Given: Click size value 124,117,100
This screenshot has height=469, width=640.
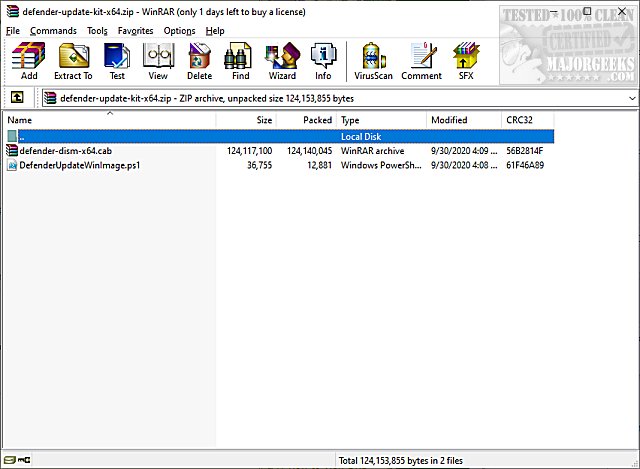Looking at the screenshot, I should pos(249,151).
